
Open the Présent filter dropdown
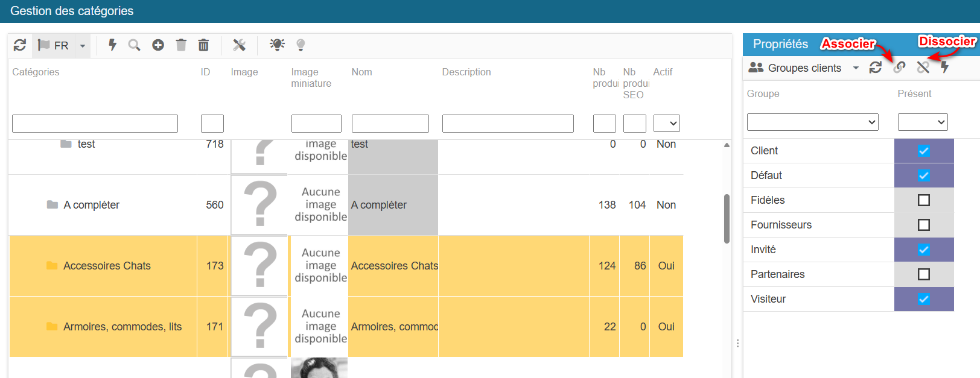point(922,122)
